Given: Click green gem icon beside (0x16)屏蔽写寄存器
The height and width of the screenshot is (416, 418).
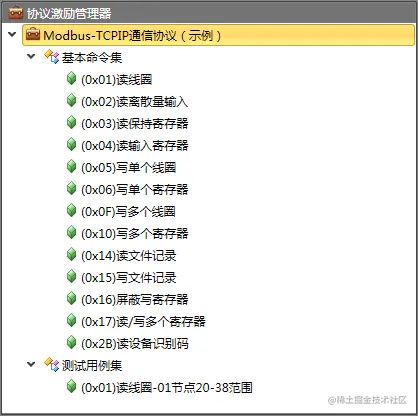Looking at the screenshot, I should click(71, 299).
